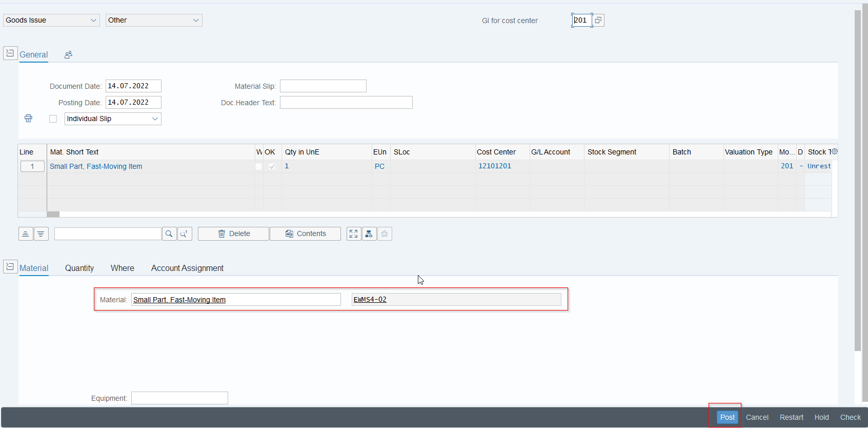Click the printer icon beside Individual Slip
Viewport: 868px width, 428px height.
[x=28, y=119]
